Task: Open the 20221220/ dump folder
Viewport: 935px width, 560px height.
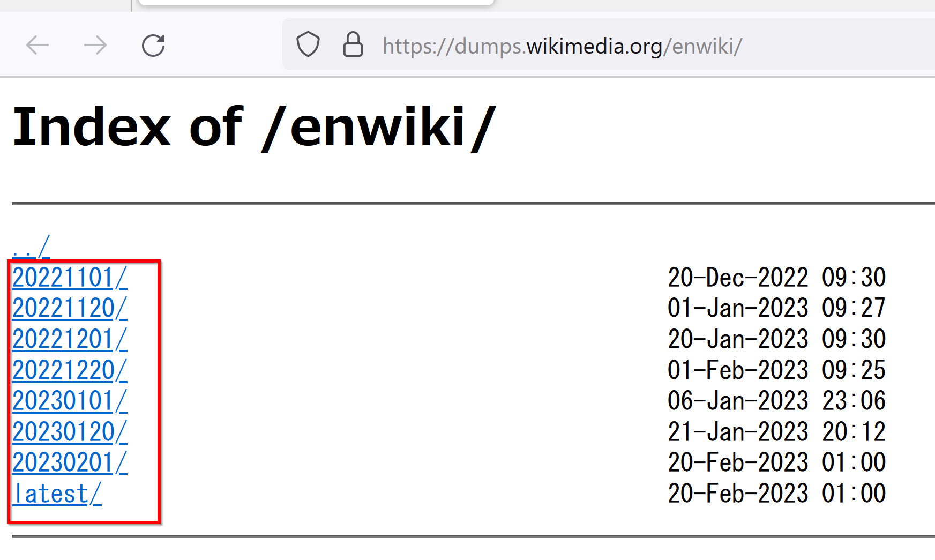Action: [x=70, y=370]
